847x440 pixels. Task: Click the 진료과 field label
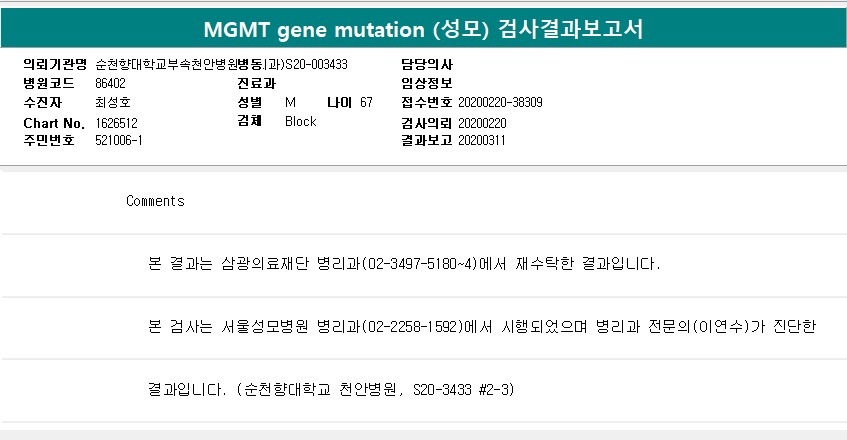257,83
